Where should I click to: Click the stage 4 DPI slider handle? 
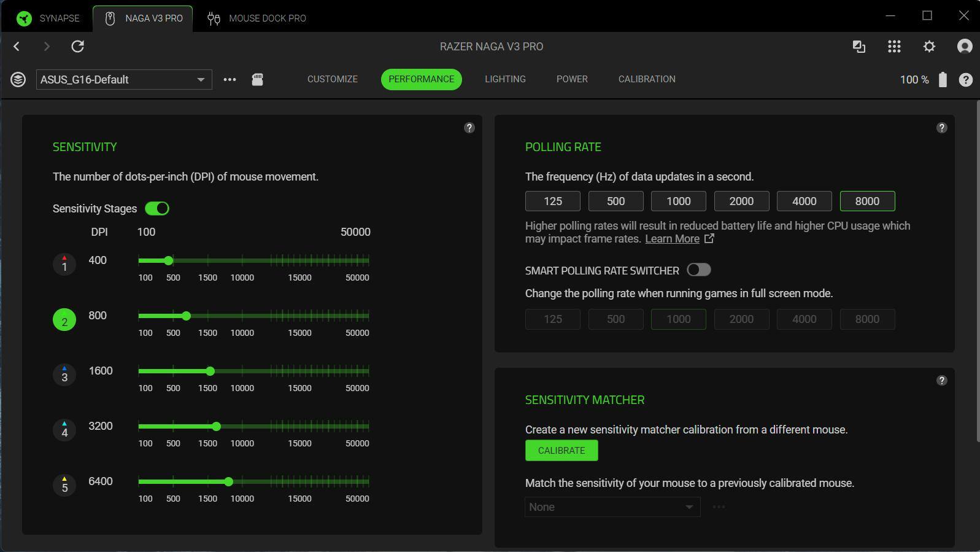pyautogui.click(x=217, y=427)
